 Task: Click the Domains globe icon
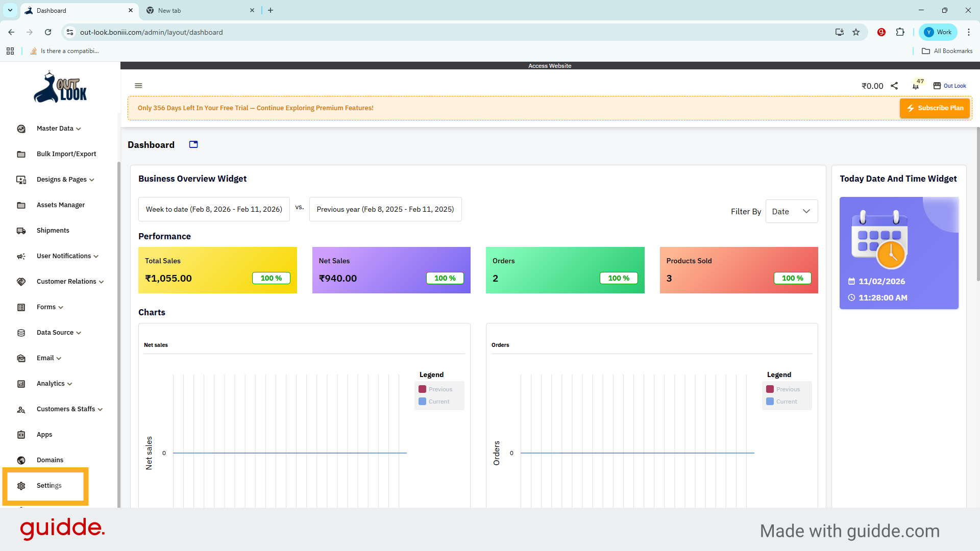coord(21,460)
